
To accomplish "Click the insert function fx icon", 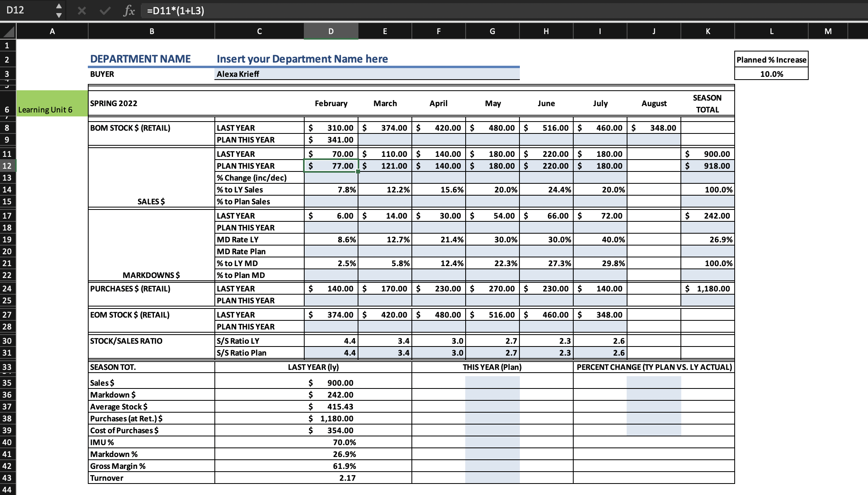I will tap(129, 11).
